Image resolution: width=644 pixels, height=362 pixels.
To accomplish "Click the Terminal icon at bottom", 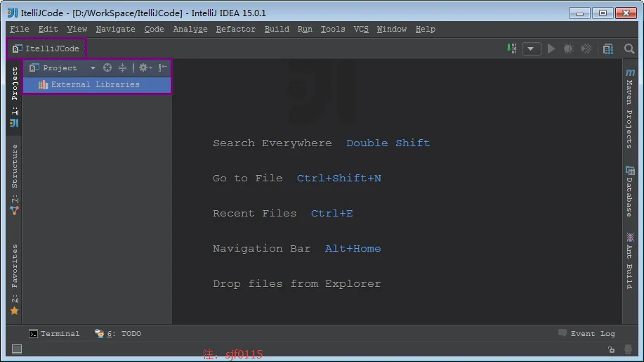I will pos(33,334).
